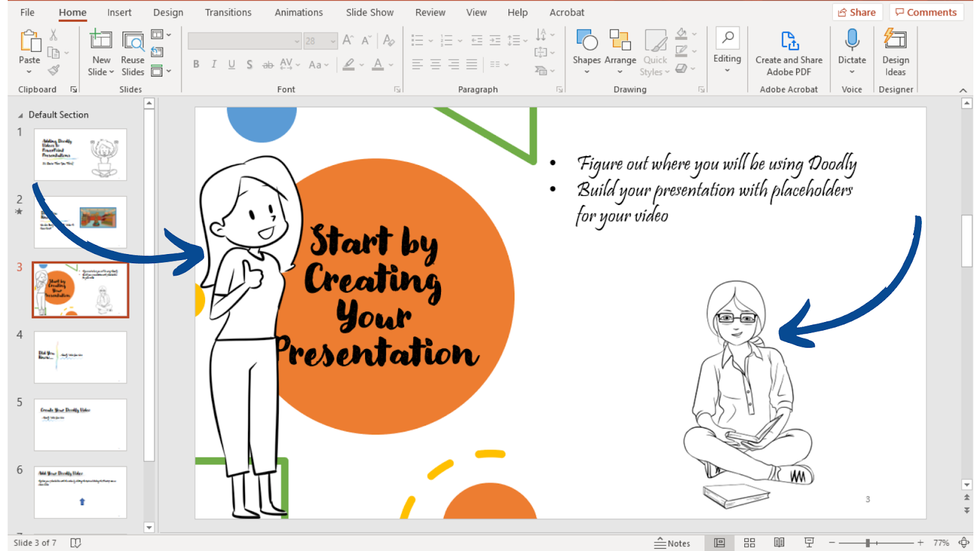The width and height of the screenshot is (980, 551).
Task: Switch to Slide Sorter view
Action: tap(749, 543)
